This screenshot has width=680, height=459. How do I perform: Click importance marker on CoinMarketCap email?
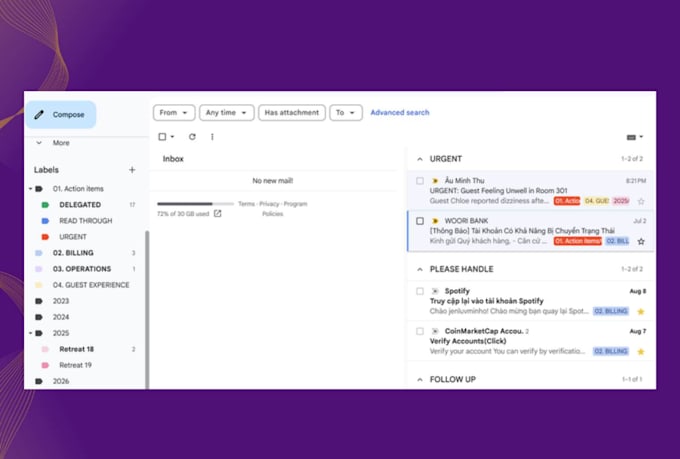tap(435, 331)
